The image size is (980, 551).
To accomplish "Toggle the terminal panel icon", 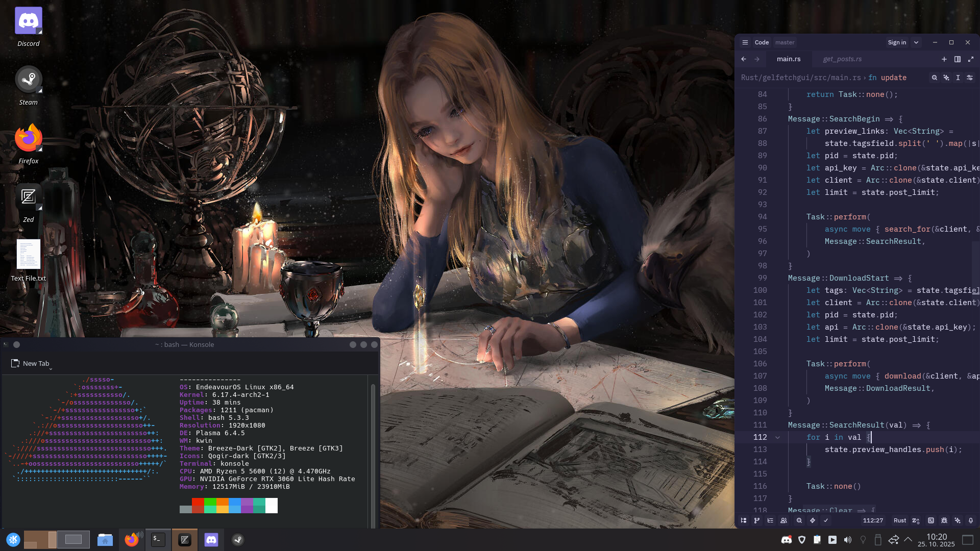I will pyautogui.click(x=931, y=520).
